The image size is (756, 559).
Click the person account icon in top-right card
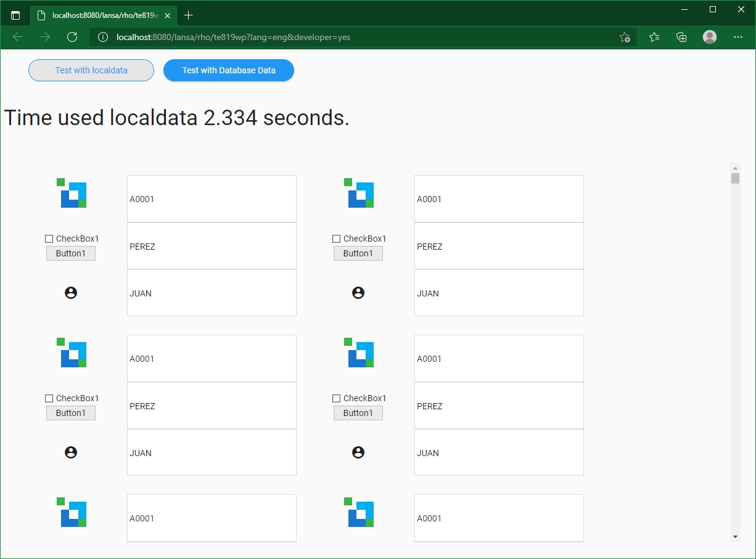point(358,293)
